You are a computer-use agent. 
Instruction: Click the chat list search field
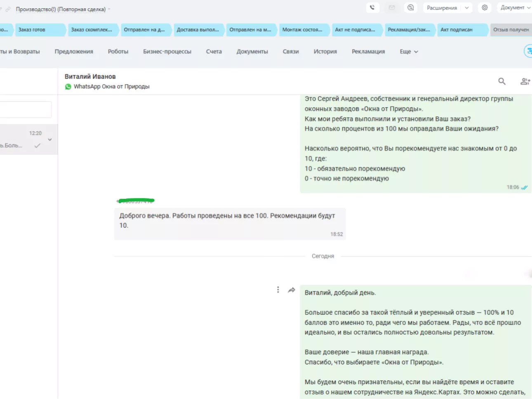[x=26, y=110]
